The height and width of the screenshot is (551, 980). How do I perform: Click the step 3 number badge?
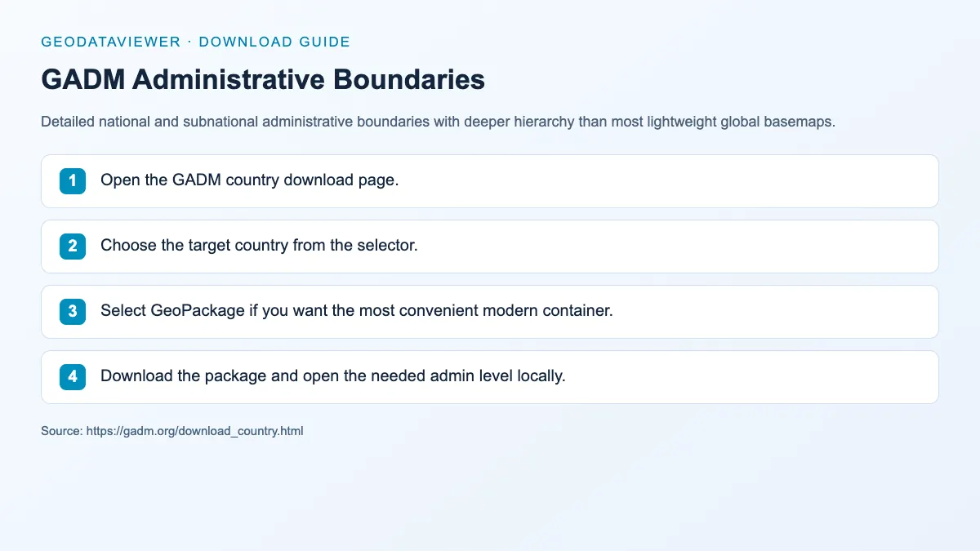coord(73,312)
